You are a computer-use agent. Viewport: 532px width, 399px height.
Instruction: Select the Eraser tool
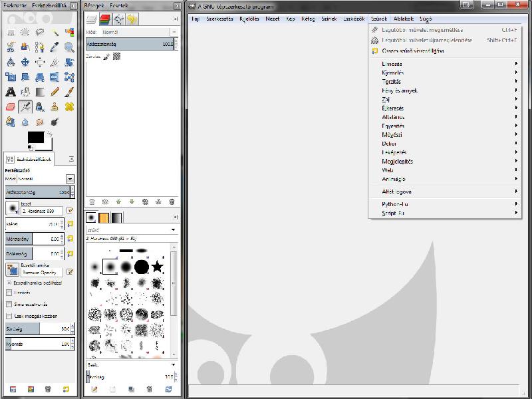[x=11, y=107]
